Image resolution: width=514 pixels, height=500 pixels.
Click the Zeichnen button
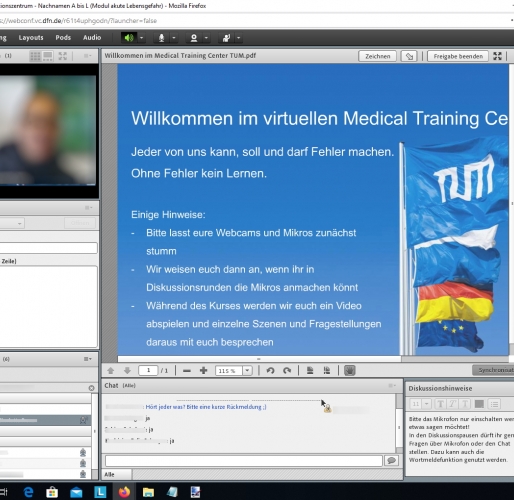pyautogui.click(x=377, y=56)
